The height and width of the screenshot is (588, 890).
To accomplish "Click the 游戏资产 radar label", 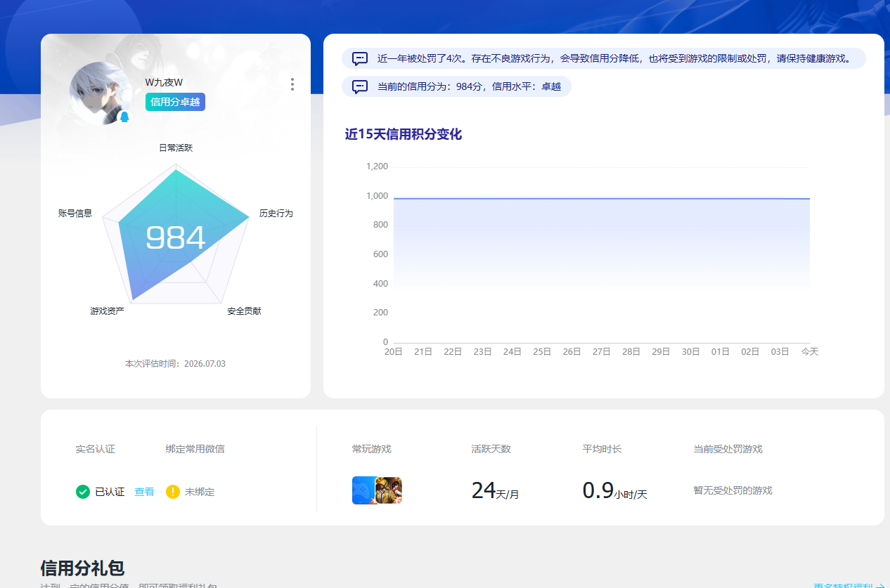I will pos(107,311).
